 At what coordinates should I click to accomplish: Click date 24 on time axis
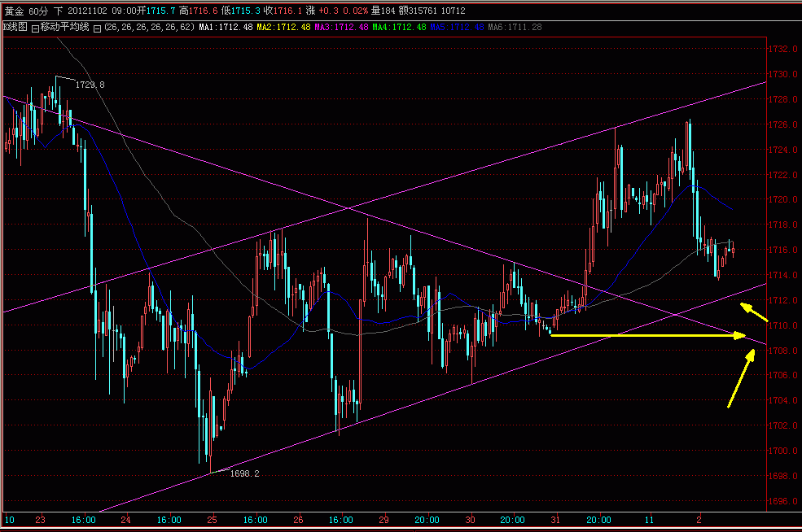pos(125,521)
